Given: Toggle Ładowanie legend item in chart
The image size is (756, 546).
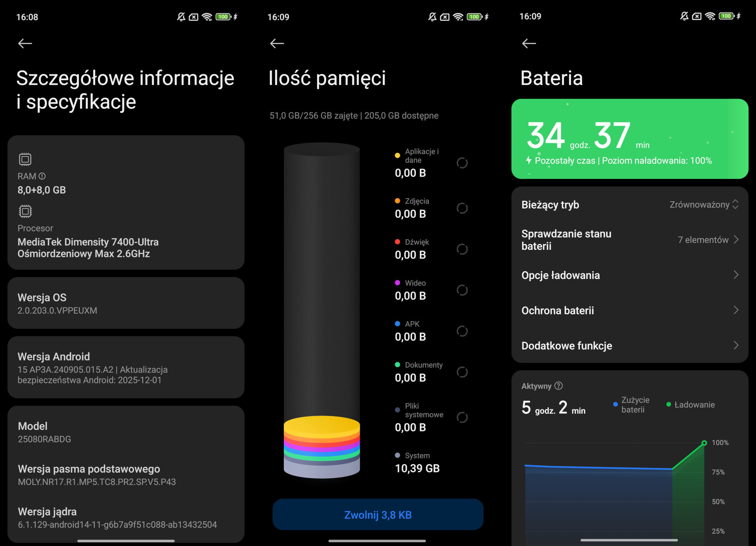Looking at the screenshot, I should point(691,405).
